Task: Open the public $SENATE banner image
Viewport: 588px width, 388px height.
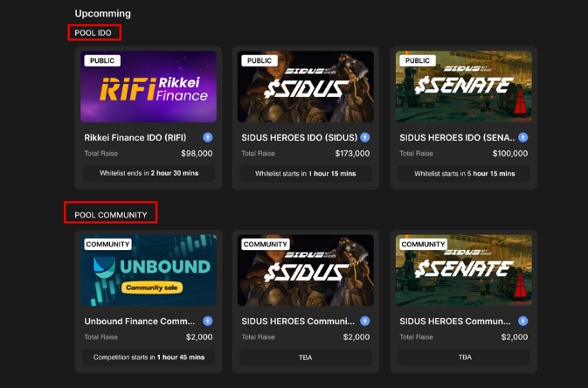Action: tap(464, 87)
